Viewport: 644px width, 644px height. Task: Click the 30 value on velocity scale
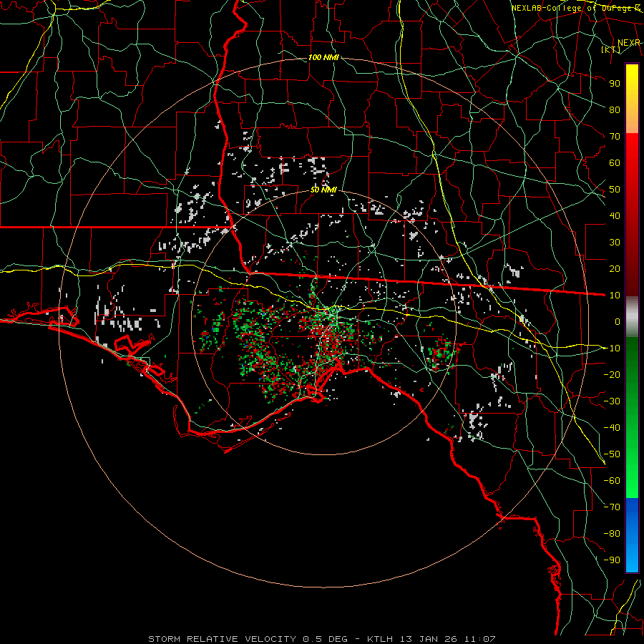[615, 243]
